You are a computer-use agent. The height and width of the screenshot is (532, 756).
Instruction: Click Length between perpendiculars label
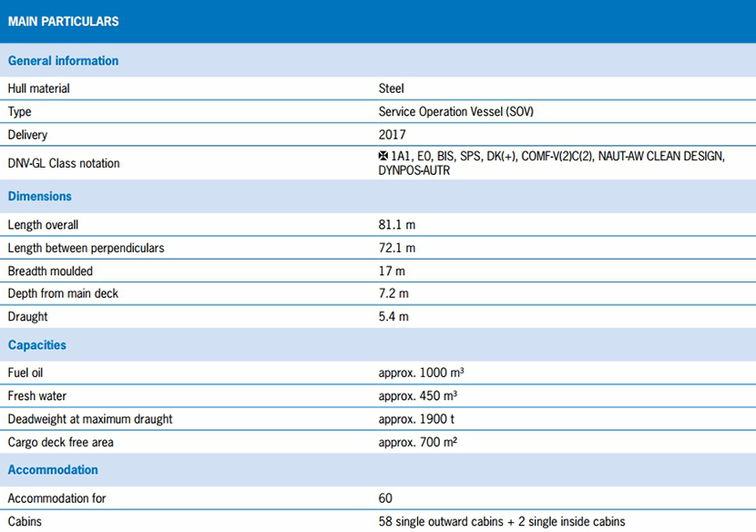coord(86,248)
